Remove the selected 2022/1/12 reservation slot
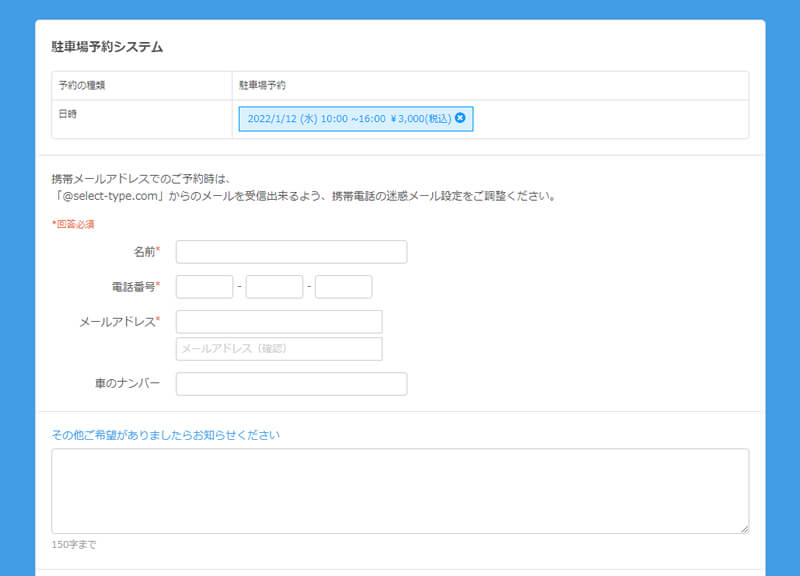This screenshot has height=576, width=800. (x=460, y=118)
